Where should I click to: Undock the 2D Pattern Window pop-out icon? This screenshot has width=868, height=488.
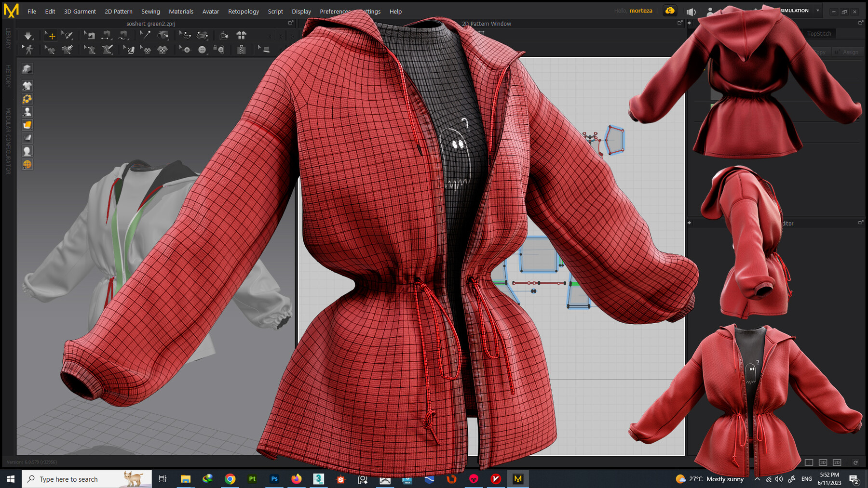point(680,23)
